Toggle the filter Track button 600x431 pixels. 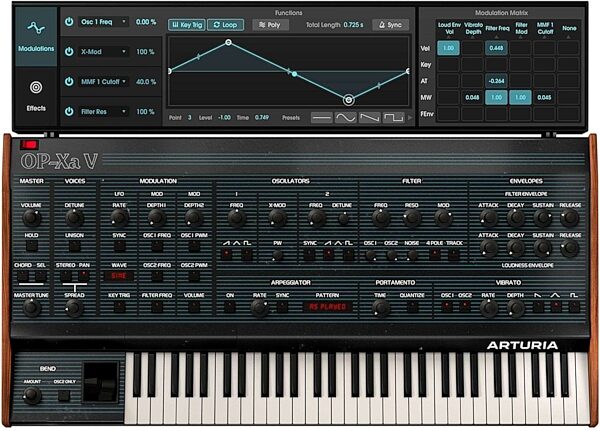pos(454,254)
